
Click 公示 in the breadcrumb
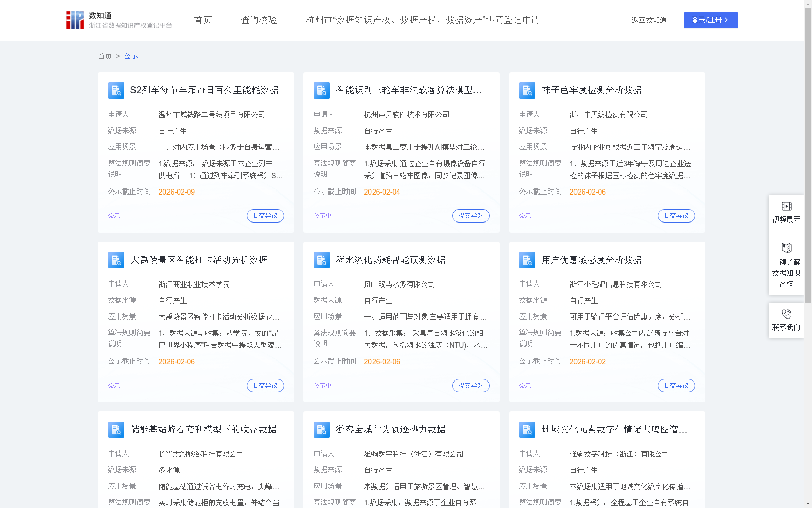131,56
